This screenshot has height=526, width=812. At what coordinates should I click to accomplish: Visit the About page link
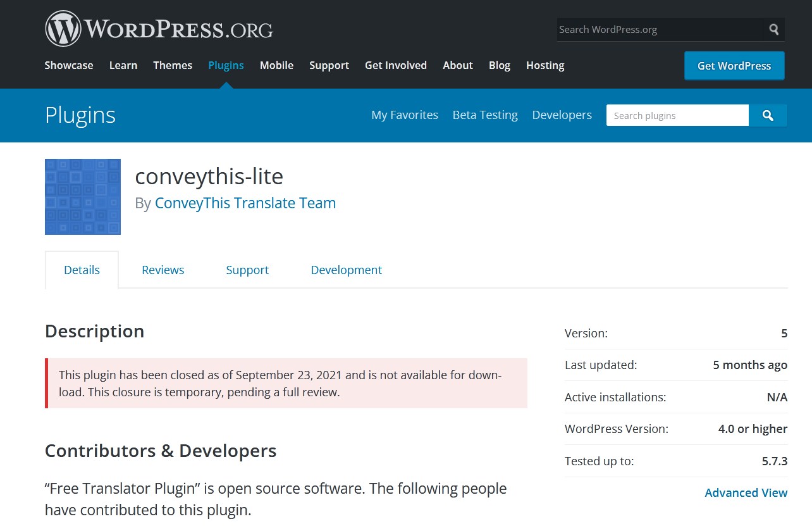[x=458, y=65]
